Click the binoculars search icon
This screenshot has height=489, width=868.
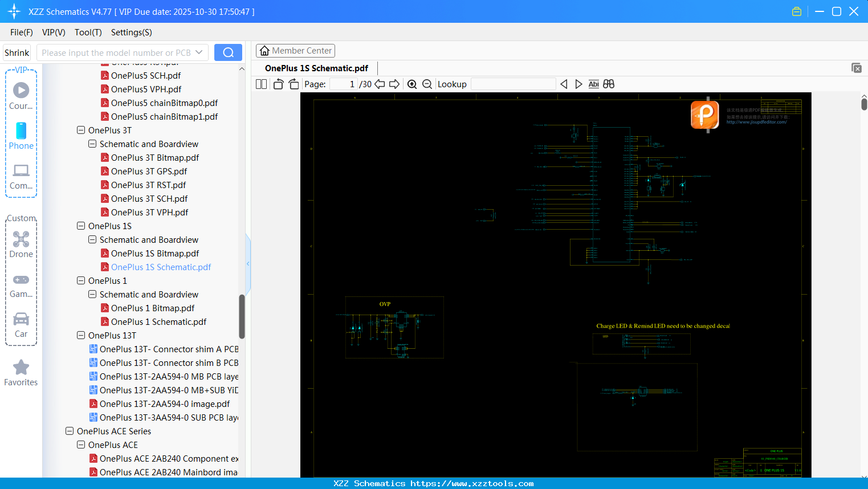pyautogui.click(x=608, y=84)
